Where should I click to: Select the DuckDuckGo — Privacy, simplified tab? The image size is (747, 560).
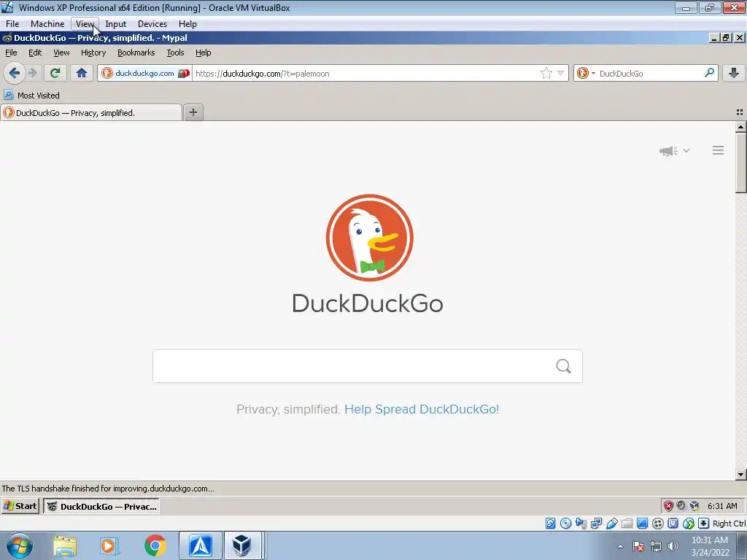[91, 113]
